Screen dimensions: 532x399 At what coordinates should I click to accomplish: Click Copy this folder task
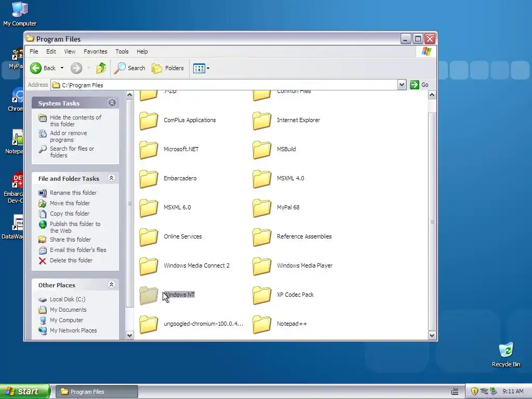click(x=70, y=214)
